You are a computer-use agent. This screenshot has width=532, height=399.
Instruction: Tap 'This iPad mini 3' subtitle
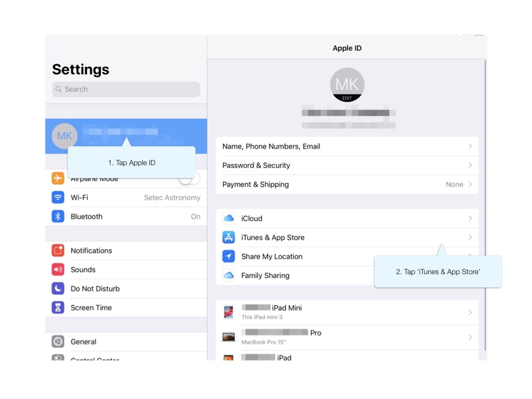[262, 317]
